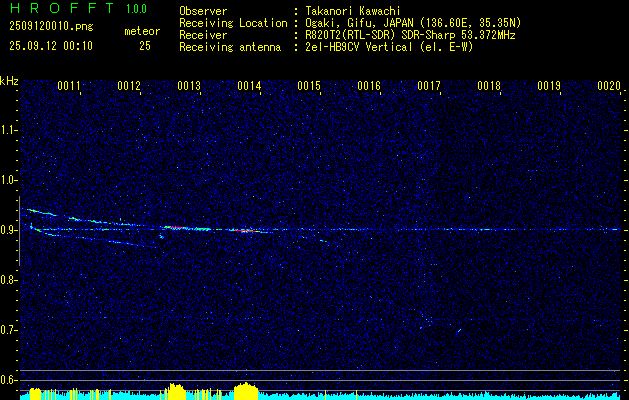Screen dimensions: 629x400
Task: Click the yellow signal peak below 0013
Action: [x=175, y=391]
